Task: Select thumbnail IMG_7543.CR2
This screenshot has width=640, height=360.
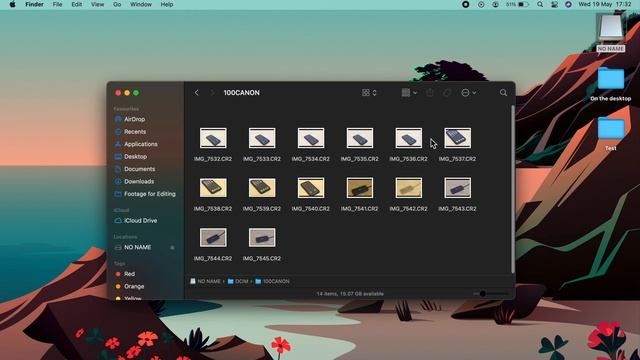Action: coord(458,188)
